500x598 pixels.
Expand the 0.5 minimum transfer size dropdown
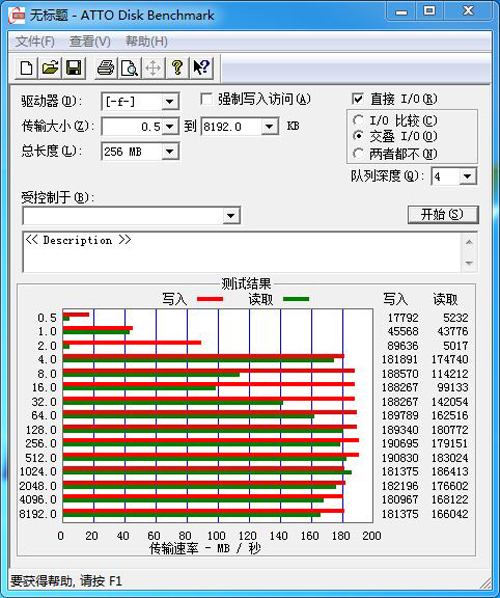click(x=170, y=126)
